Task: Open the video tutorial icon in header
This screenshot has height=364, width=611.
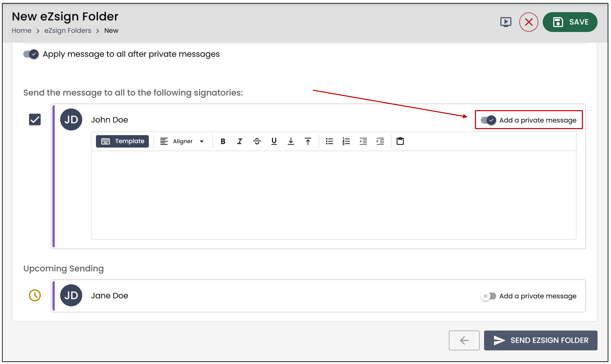Action: 505,22
